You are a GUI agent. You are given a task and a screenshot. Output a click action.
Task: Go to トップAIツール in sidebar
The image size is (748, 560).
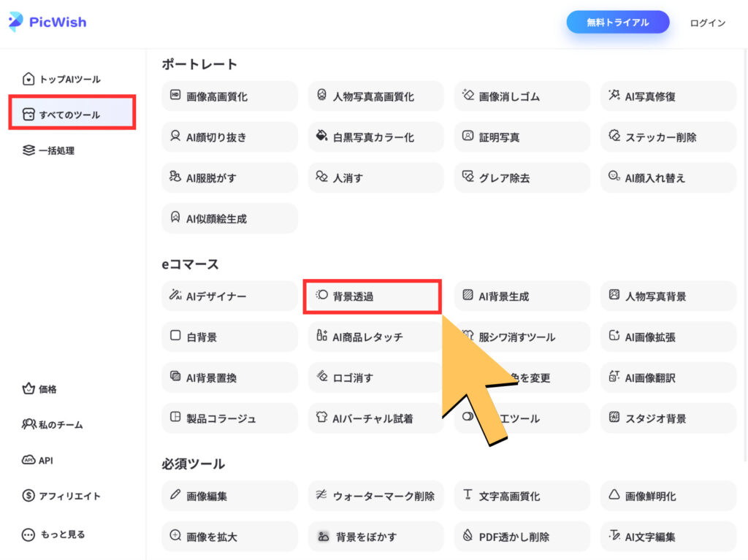(x=70, y=80)
